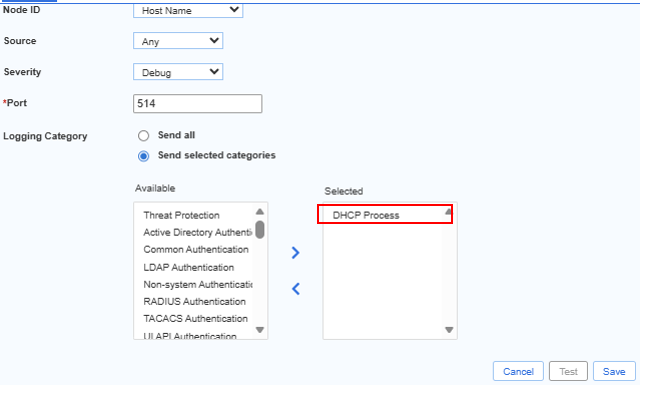Image resolution: width=656 pixels, height=410 pixels.
Task: Highlight DHCP Process in Selected list
Action: [x=366, y=215]
